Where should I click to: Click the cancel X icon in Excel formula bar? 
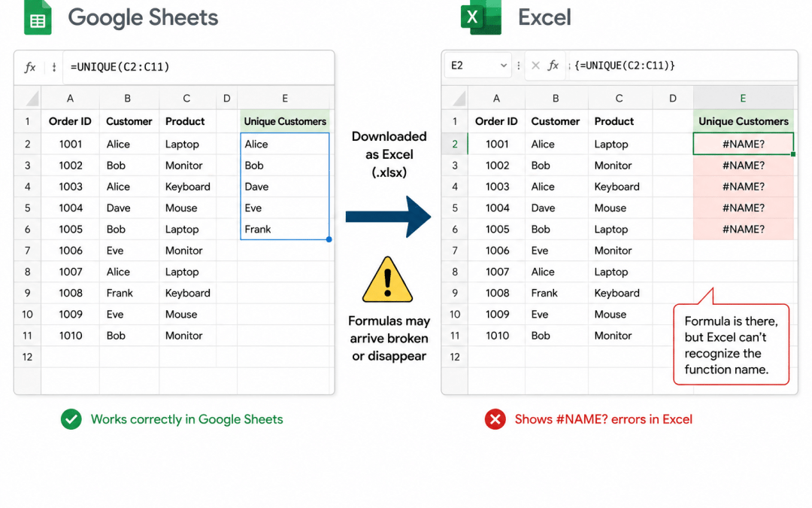click(535, 65)
